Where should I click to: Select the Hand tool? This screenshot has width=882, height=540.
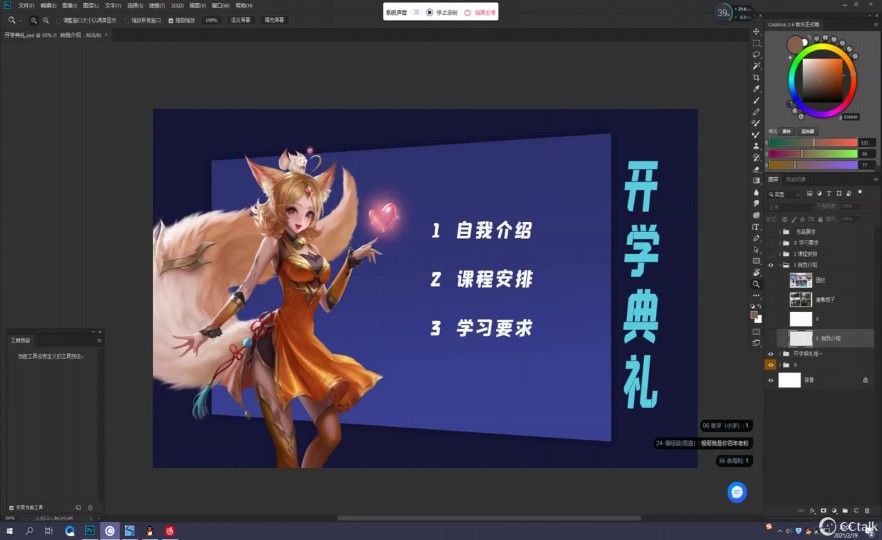click(756, 272)
